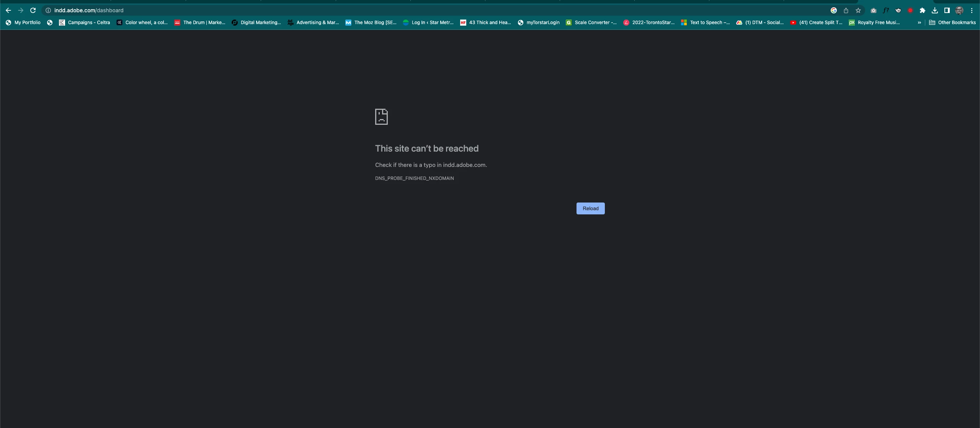Viewport: 980px width, 428px height.
Task: Open the Extensions puzzle piece menu
Action: [923, 10]
